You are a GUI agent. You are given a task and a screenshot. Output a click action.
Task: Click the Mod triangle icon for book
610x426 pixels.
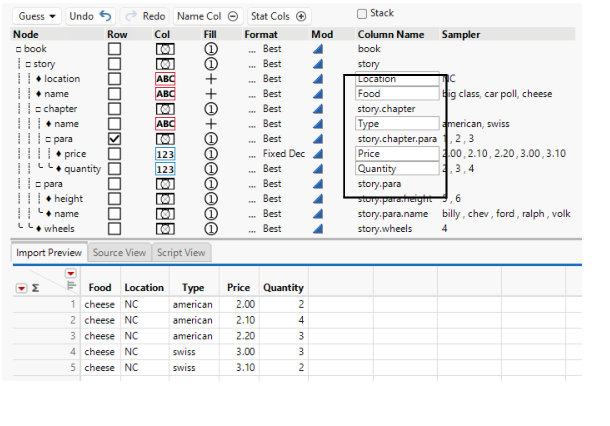tap(318, 49)
